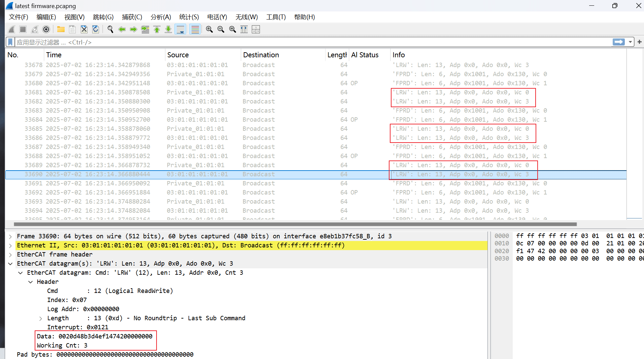644x359 pixels.
Task: Reload the capture file icon
Action: [96, 29]
